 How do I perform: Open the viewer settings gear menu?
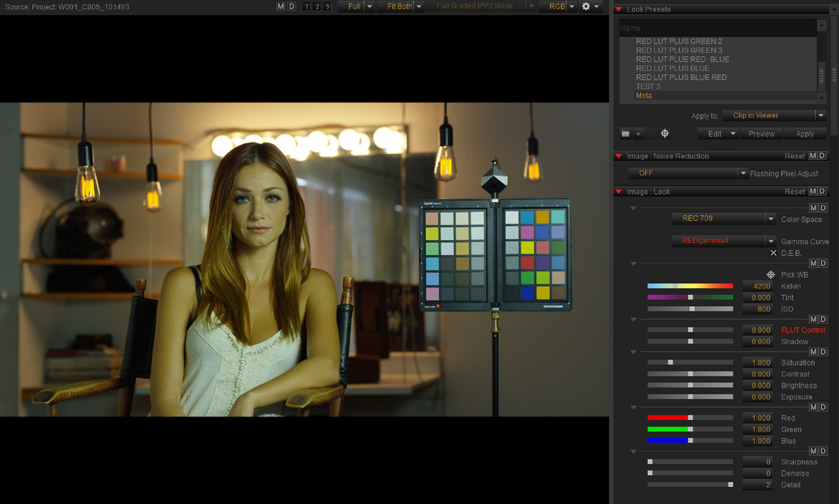(589, 7)
